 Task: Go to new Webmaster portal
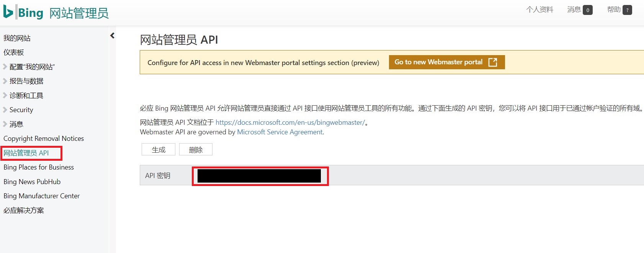pyautogui.click(x=447, y=62)
